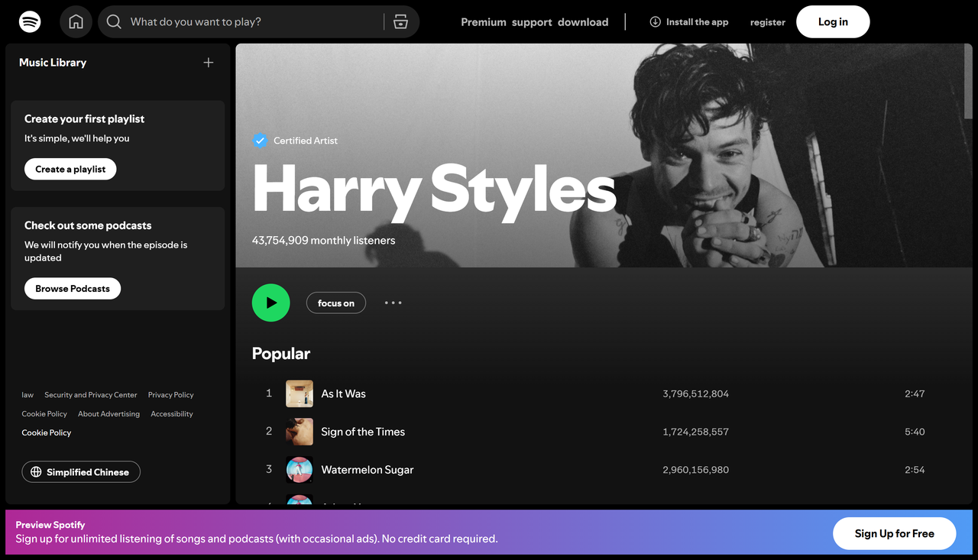Click the Certified Artist label
This screenshot has height=560, width=978.
pyautogui.click(x=306, y=141)
